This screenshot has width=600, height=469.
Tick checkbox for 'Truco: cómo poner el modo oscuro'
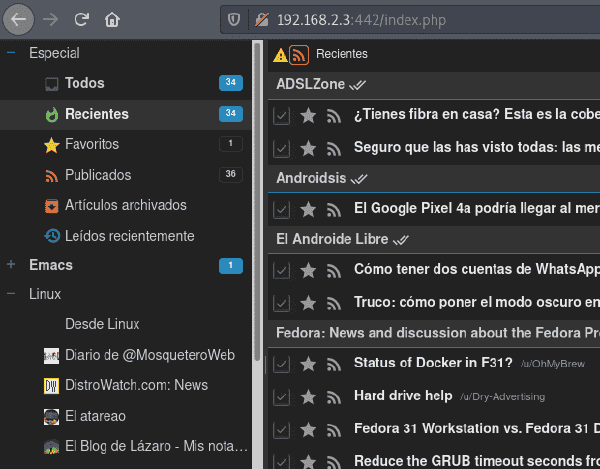281,304
